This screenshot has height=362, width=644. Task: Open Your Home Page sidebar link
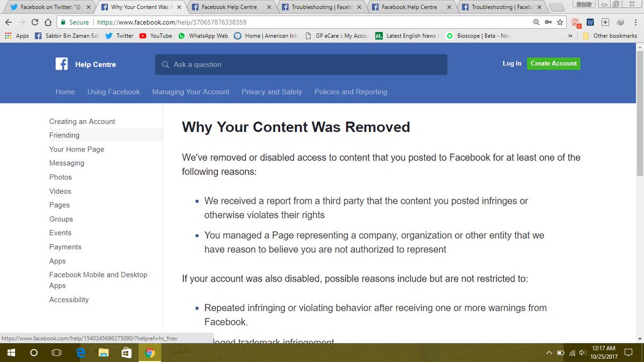[x=77, y=150]
